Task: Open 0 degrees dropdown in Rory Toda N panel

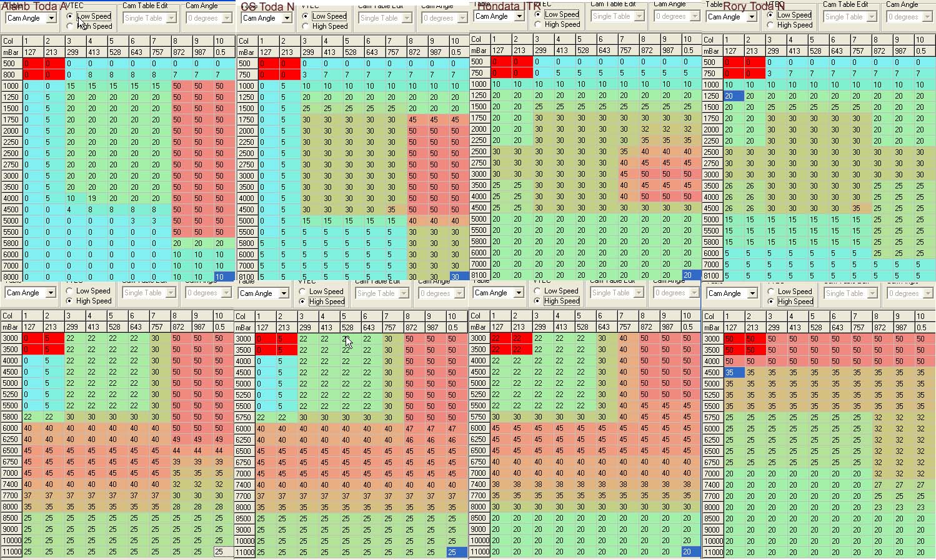Action: pos(910,17)
